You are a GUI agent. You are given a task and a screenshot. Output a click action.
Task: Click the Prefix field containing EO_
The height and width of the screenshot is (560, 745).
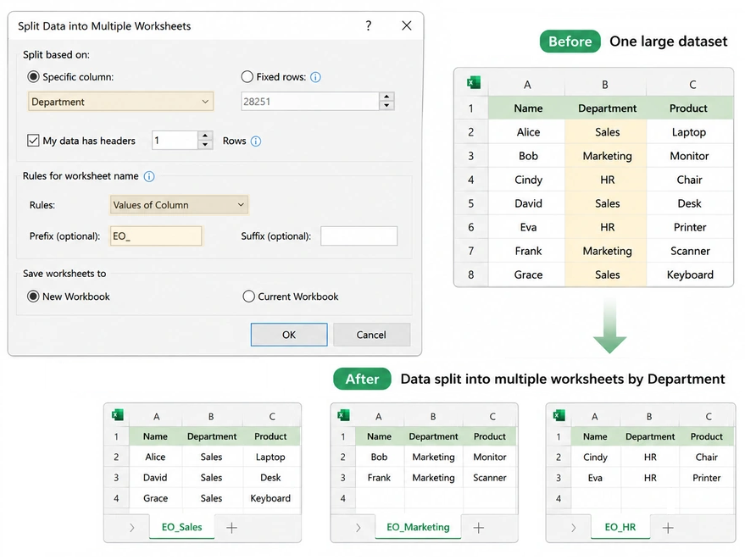[156, 236]
